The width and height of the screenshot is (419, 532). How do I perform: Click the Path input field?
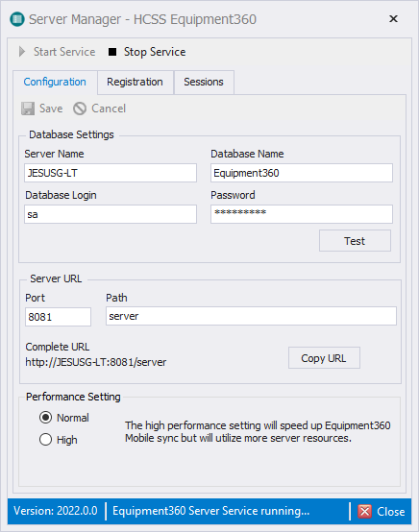pyautogui.click(x=251, y=316)
